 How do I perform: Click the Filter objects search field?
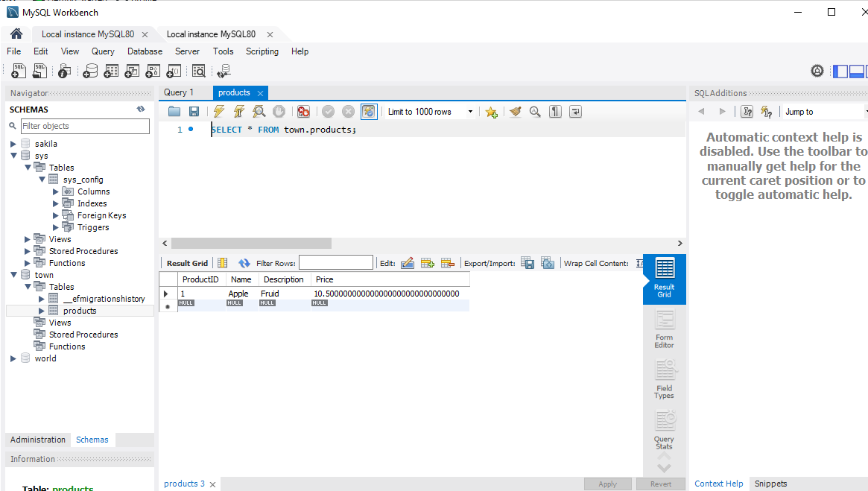pos(85,126)
